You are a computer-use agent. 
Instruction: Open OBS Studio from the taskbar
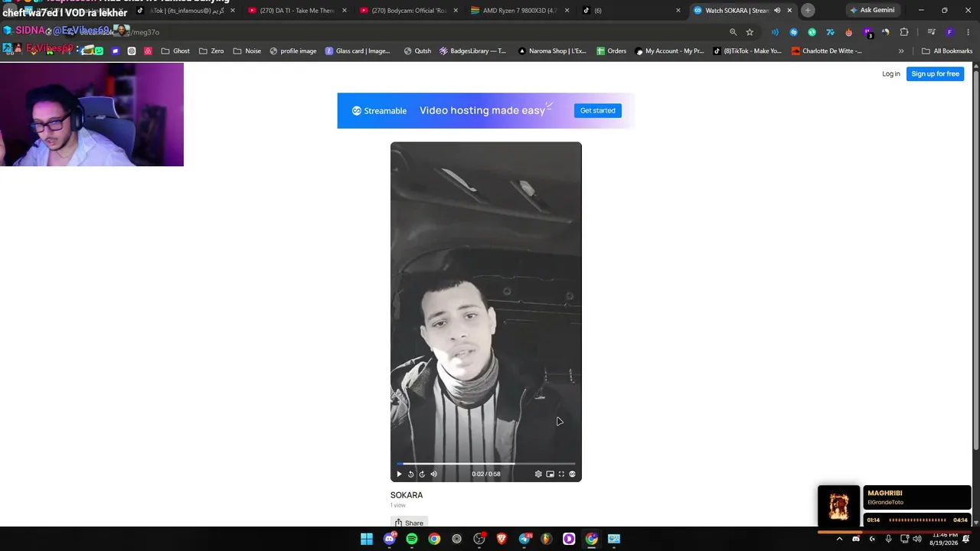point(479,539)
